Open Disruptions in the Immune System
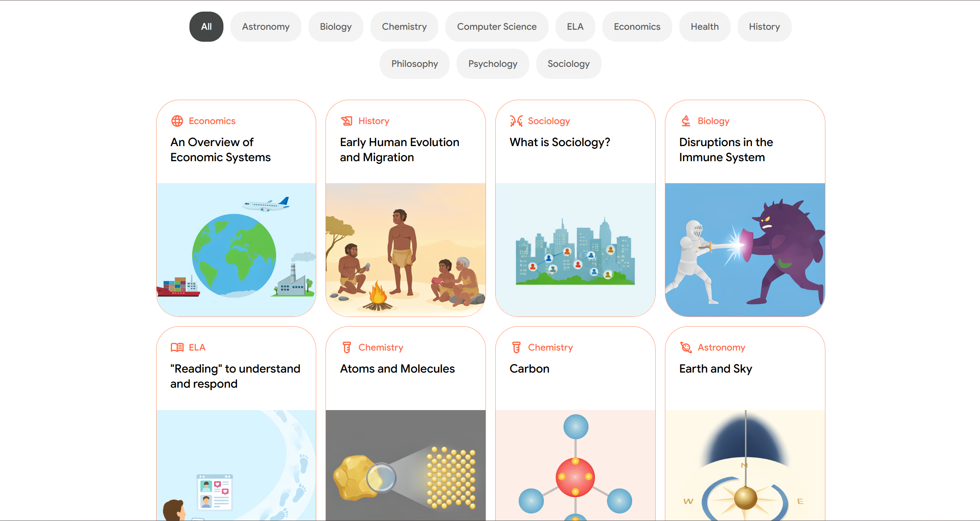 click(x=726, y=150)
